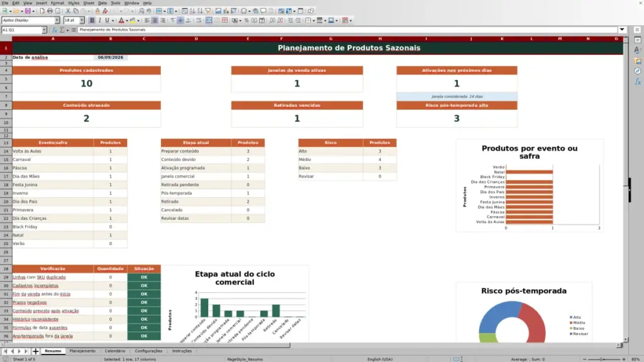Open the sidebar Gallery panel
Screen dimensions: 644x362
point(638,61)
